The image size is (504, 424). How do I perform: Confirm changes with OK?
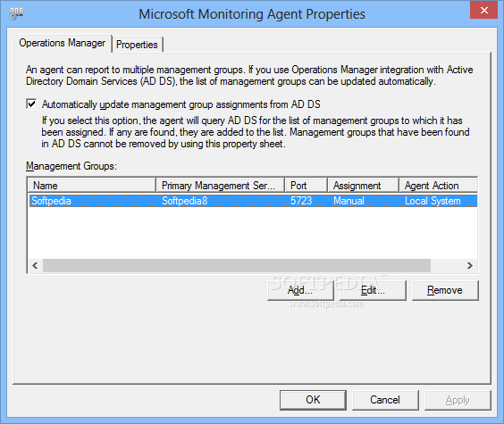313,400
